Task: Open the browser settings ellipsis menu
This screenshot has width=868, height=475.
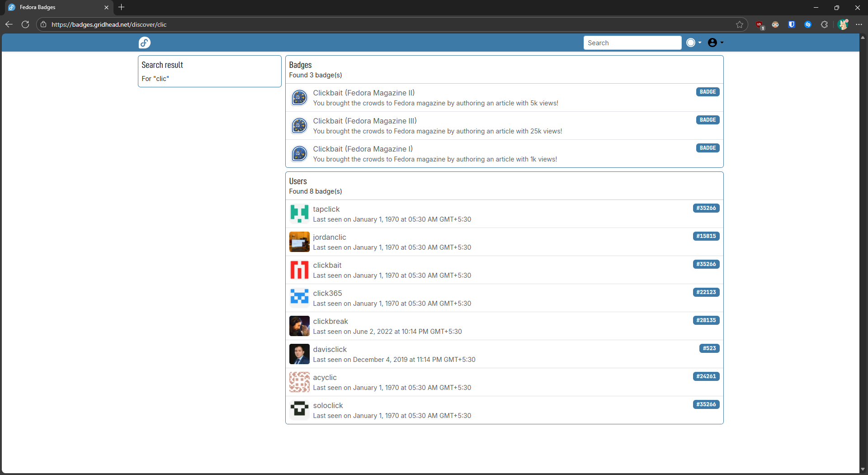Action: (859, 24)
